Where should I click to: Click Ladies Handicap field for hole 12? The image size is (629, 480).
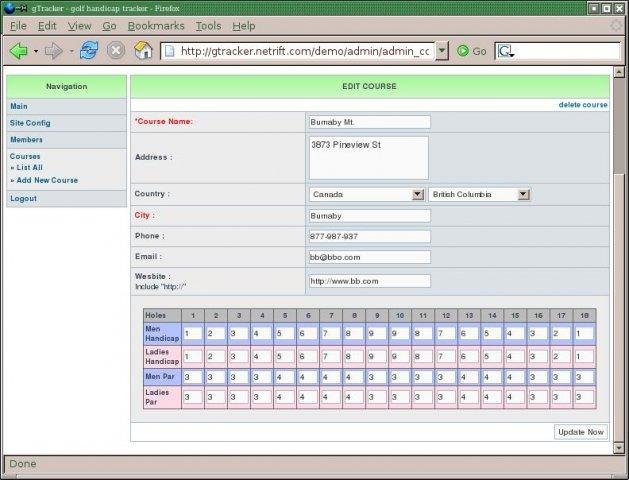point(446,356)
